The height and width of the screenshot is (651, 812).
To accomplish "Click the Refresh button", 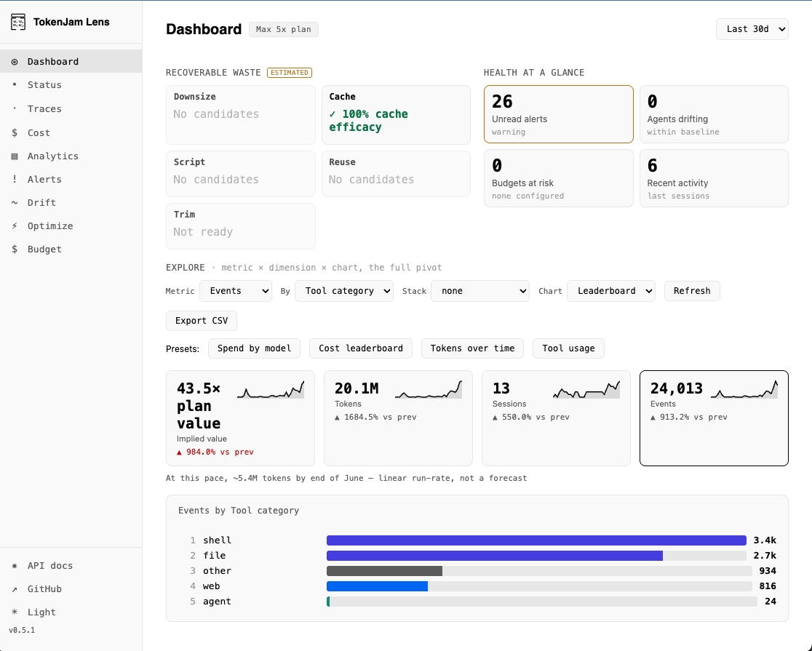I will click(x=692, y=291).
